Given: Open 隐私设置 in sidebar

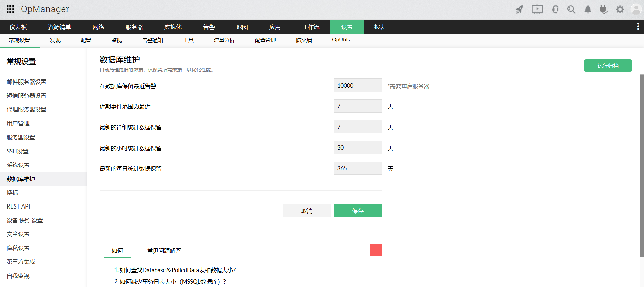Looking at the screenshot, I should click(18, 248).
